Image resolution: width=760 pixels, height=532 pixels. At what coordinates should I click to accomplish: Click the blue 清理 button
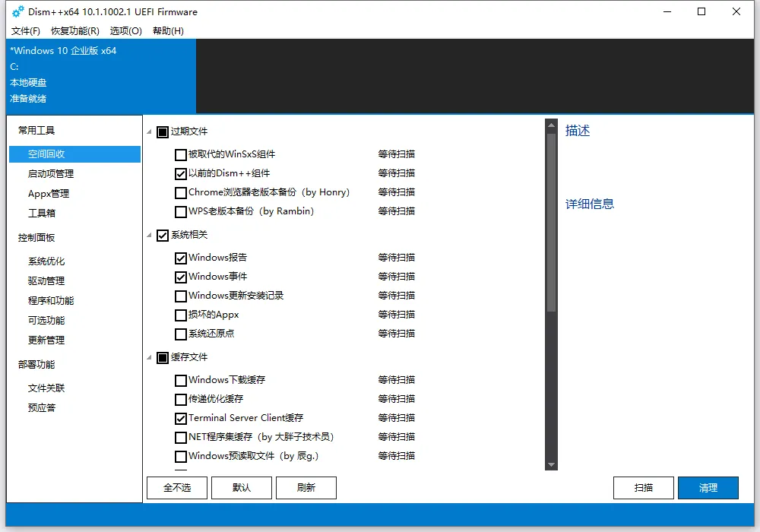[708, 487]
